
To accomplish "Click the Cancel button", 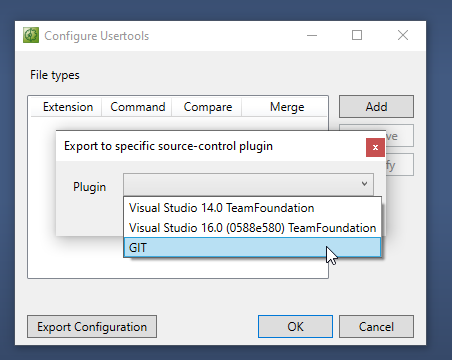I will 376,327.
